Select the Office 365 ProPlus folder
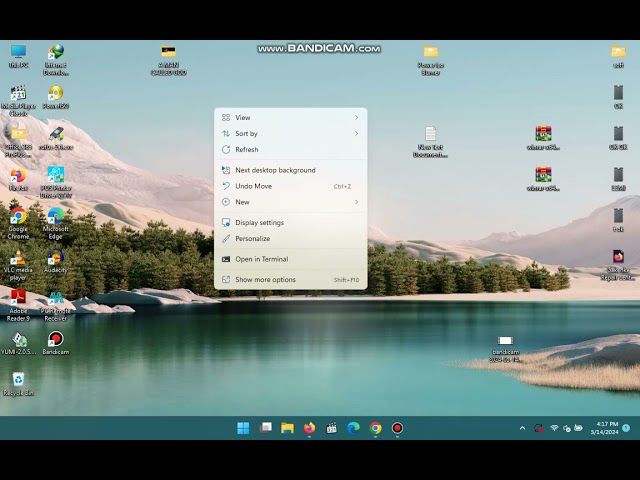This screenshot has width=640, height=480. click(18, 142)
